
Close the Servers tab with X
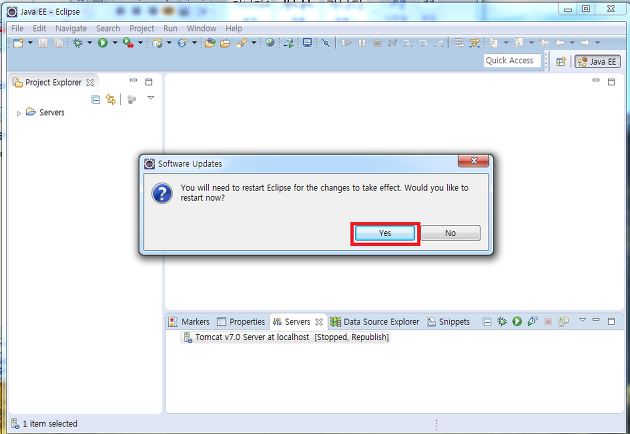[x=319, y=322]
